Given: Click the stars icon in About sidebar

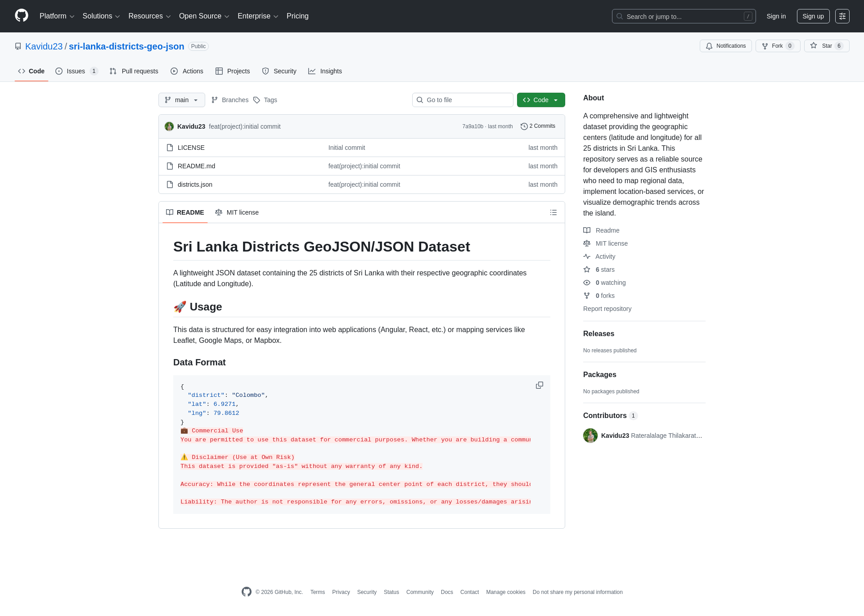Looking at the screenshot, I should pos(587,270).
